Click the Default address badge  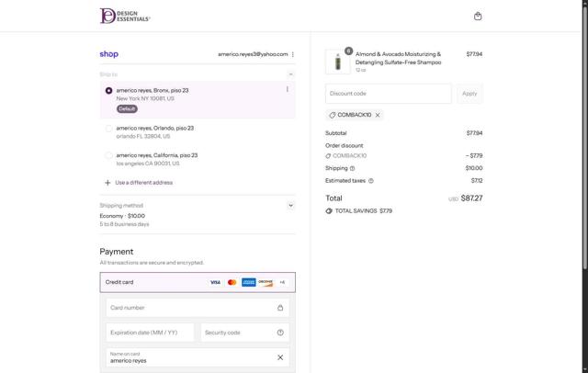point(127,108)
